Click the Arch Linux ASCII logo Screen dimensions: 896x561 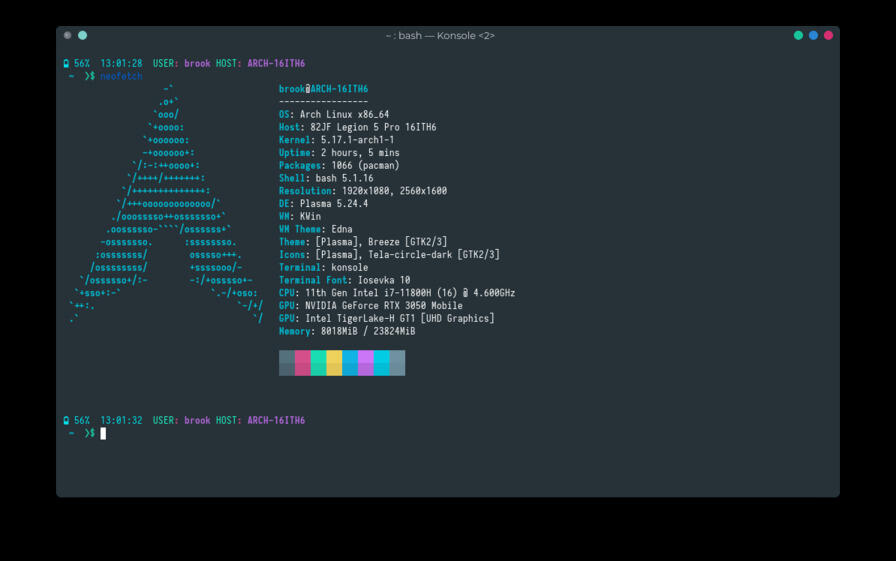coord(166,203)
